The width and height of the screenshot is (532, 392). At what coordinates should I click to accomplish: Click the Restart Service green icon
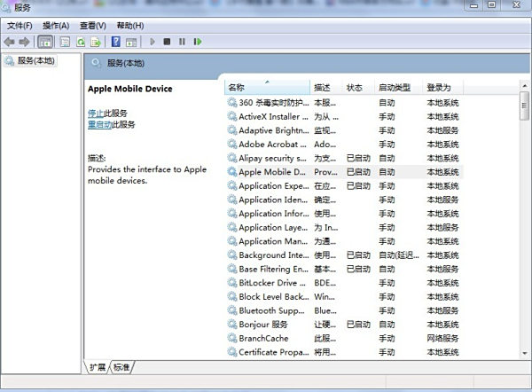198,42
